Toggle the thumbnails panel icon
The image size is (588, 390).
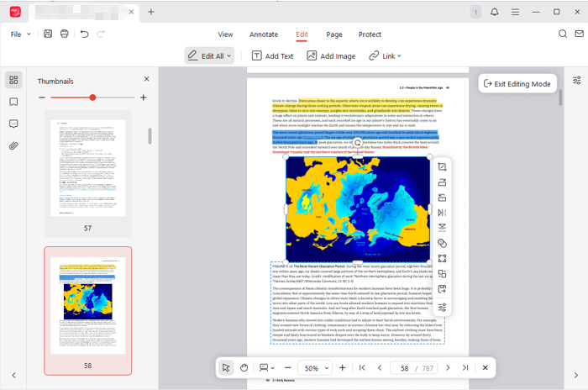(x=13, y=80)
